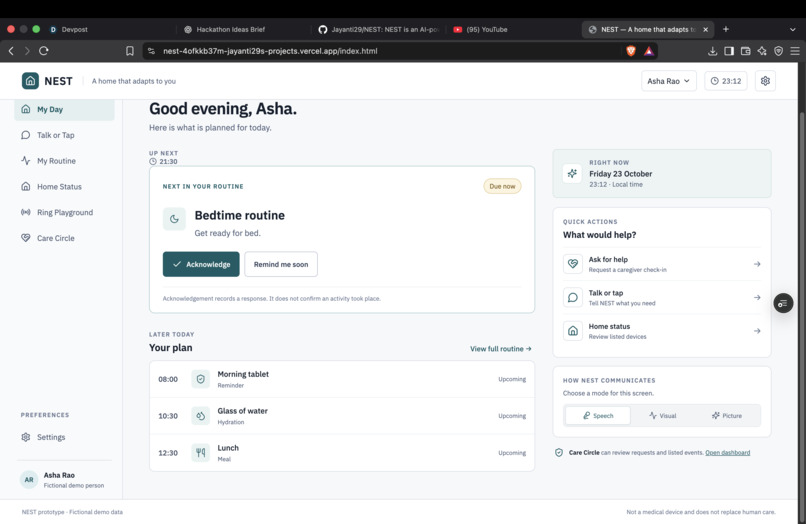
Task: Open the Care Circle dashboard link
Action: 727,453
